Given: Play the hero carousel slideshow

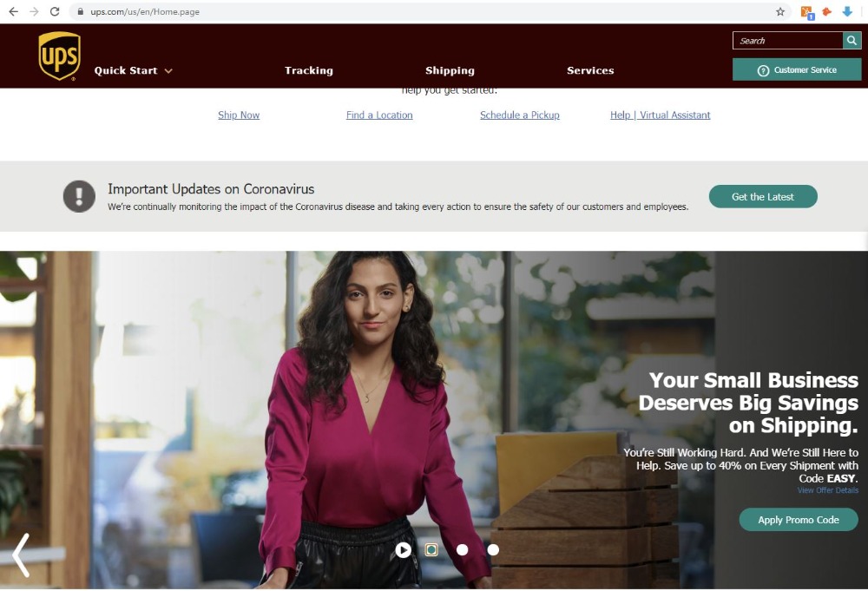Looking at the screenshot, I should 403,549.
